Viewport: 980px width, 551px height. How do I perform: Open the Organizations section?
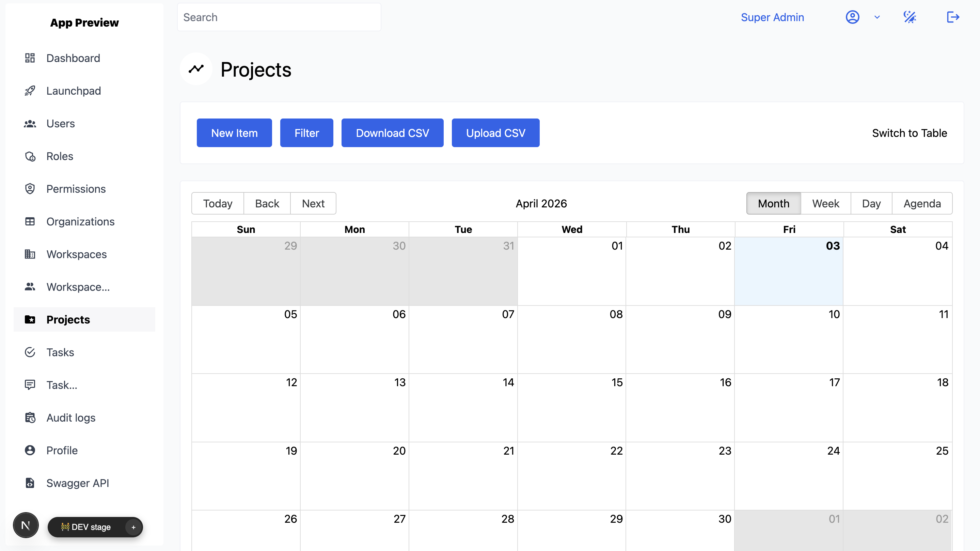[80, 221]
